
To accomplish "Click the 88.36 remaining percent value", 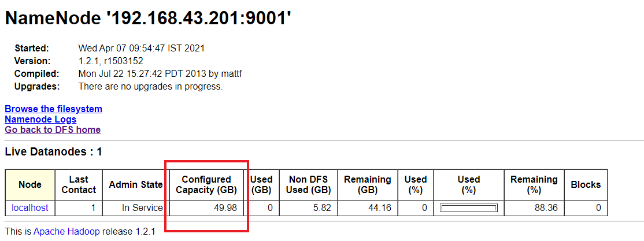I will click(x=546, y=207).
